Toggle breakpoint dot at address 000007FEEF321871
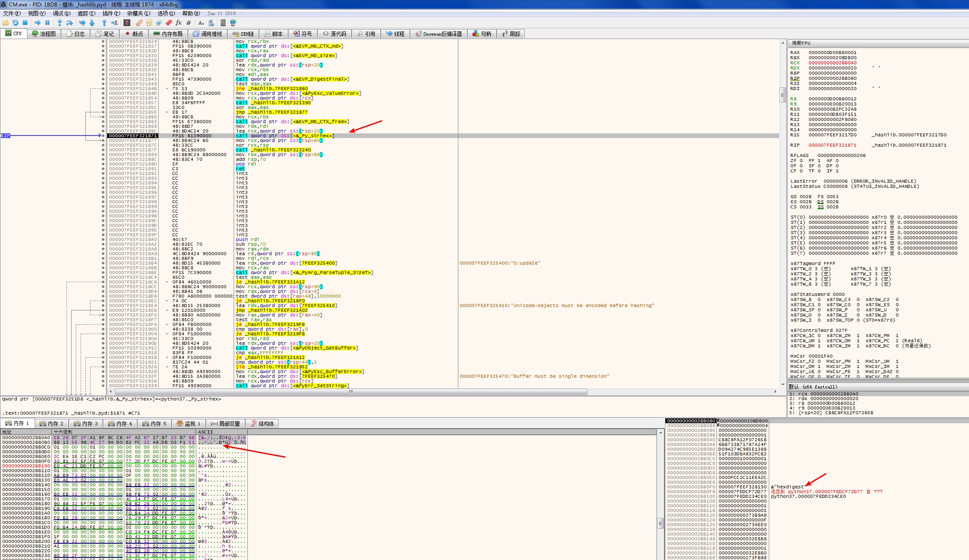 (103, 136)
